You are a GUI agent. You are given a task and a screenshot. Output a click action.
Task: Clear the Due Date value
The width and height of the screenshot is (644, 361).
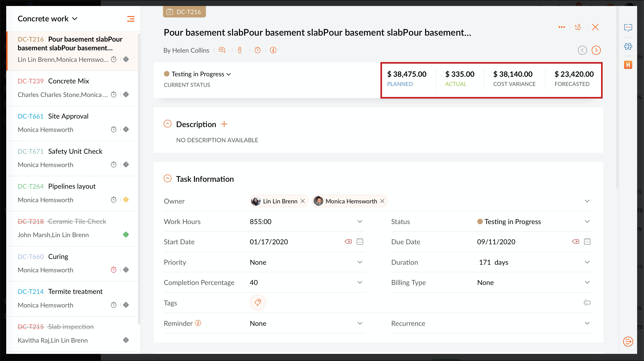click(x=575, y=242)
